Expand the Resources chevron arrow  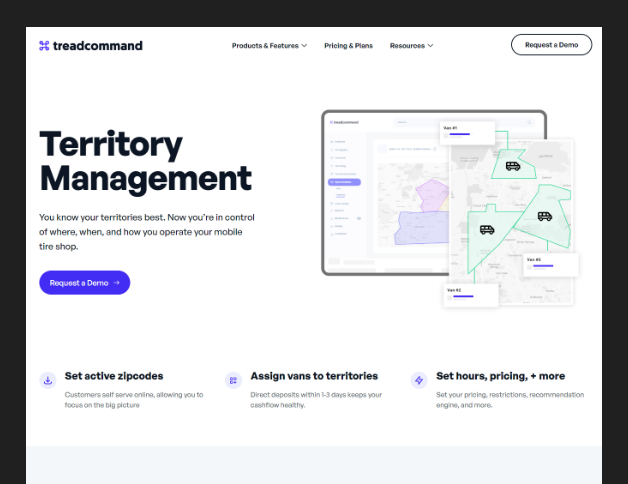pos(431,46)
